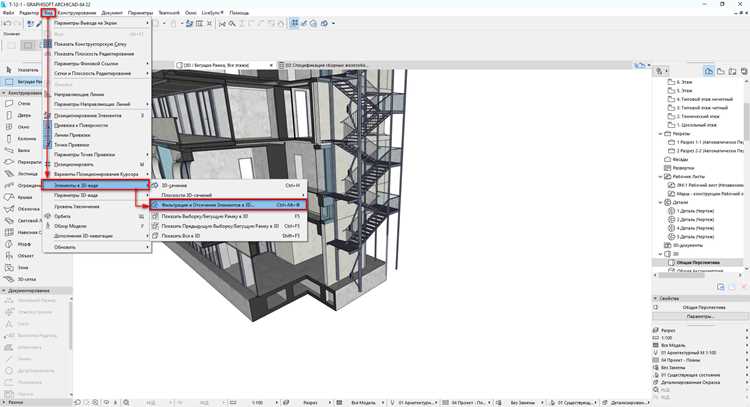The image size is (750, 407).
Task: Toggle Показать Конструкторскую Сетку menu item
Action: click(x=90, y=44)
